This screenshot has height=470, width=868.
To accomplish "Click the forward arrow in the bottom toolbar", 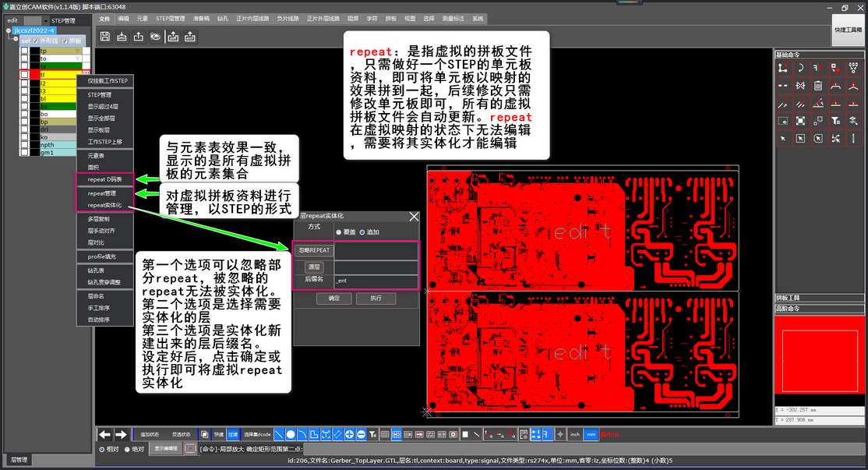I will 121,435.
